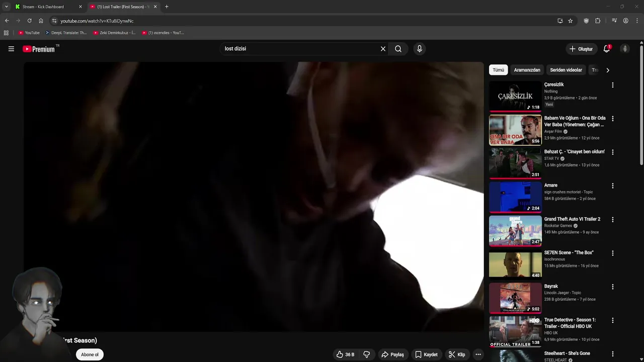Open Avşar Film channel link
Image resolution: width=644 pixels, height=362 pixels.
[553, 131]
